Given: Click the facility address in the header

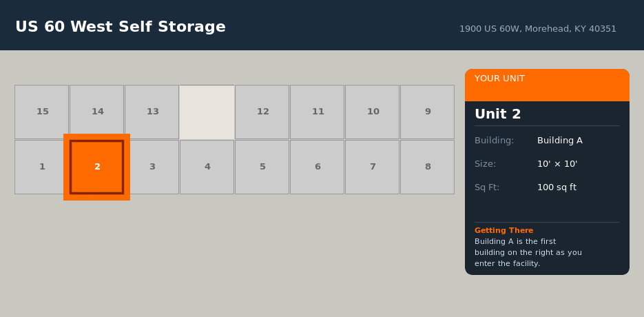Looking at the screenshot, I should tap(537, 29).
